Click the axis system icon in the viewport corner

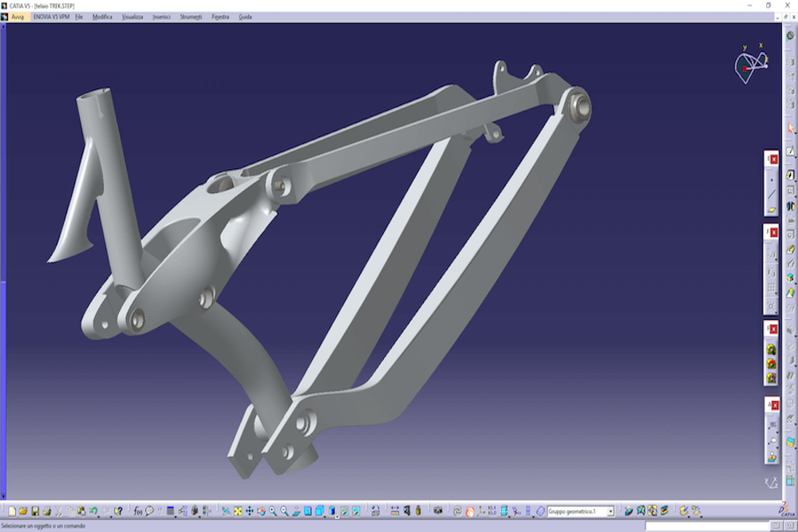click(771, 483)
